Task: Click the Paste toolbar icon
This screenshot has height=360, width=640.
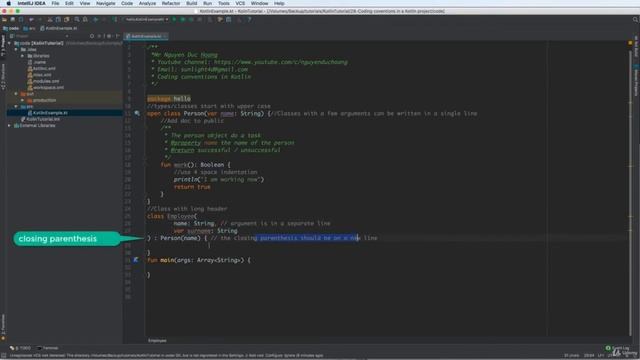Action: [67, 20]
